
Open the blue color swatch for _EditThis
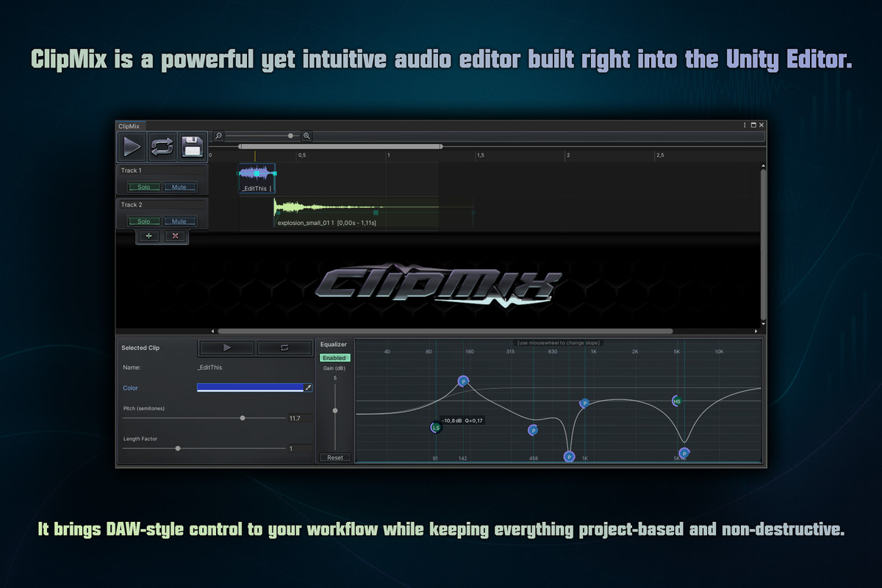[250, 387]
